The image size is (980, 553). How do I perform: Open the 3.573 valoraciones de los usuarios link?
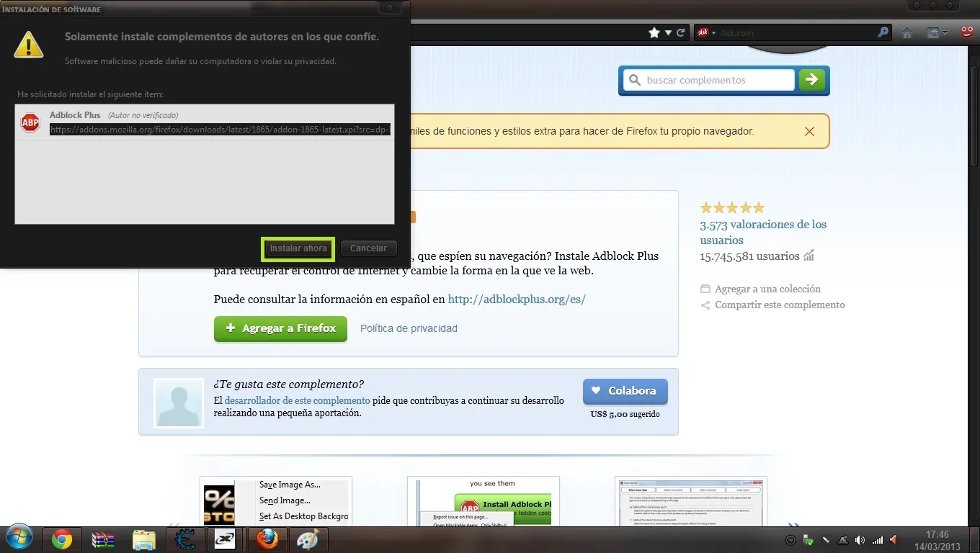[x=763, y=232]
